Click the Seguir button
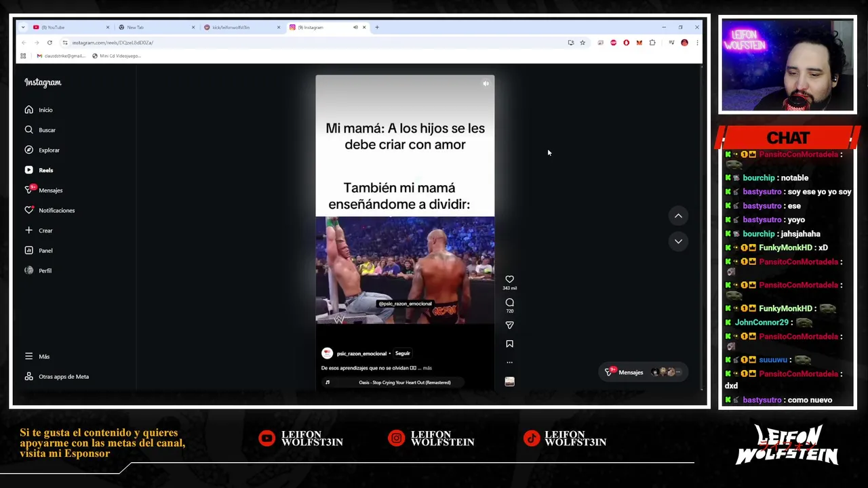The image size is (868, 488). click(x=403, y=353)
